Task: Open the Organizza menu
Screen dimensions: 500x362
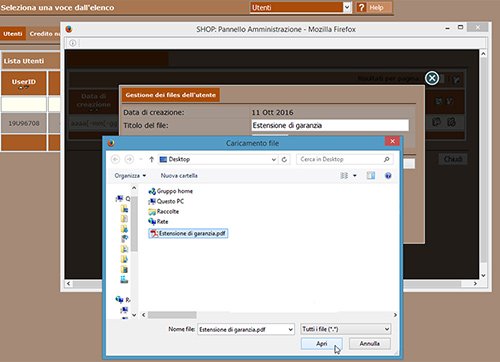Action: pyautogui.click(x=130, y=176)
